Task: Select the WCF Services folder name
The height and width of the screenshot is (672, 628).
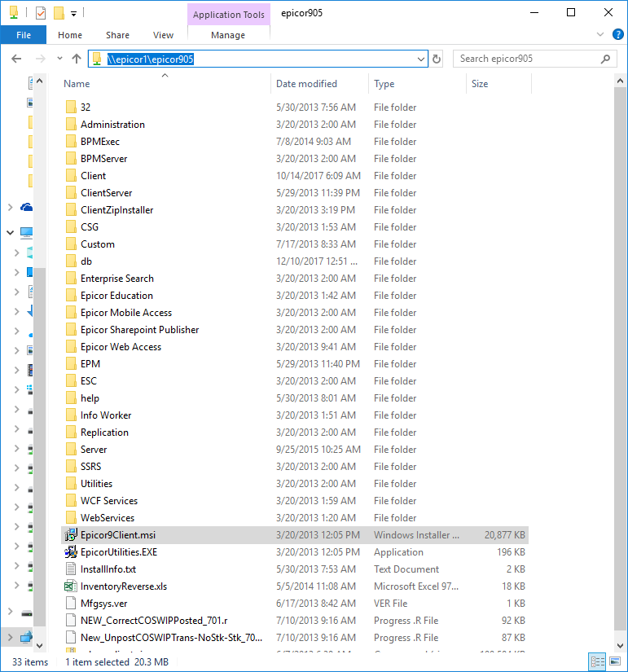Action: (109, 501)
